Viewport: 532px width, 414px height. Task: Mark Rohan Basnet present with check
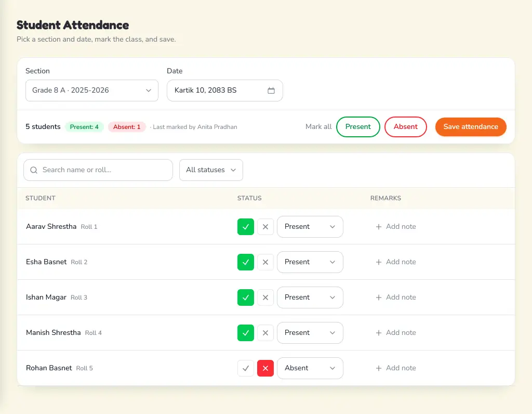point(246,368)
